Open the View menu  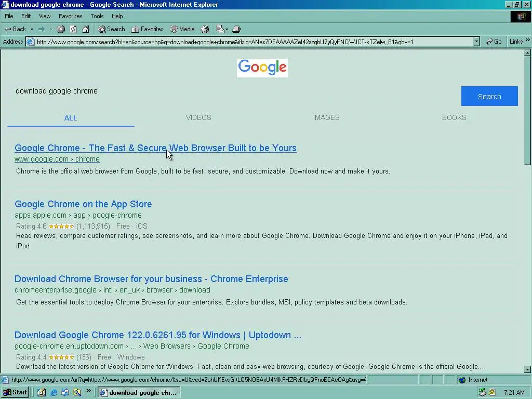[45, 16]
